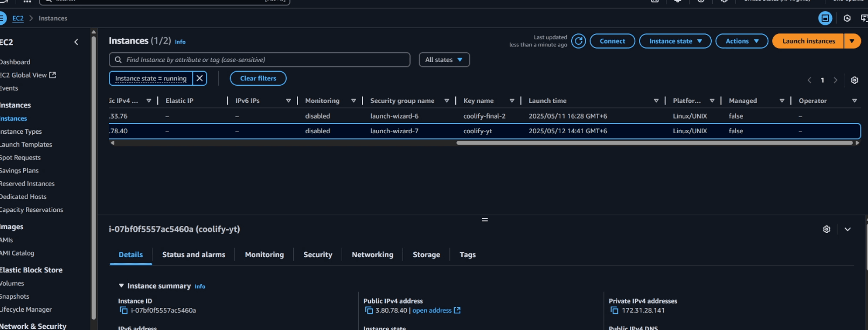Open Lifecycle Manager in sidebar

point(26,310)
